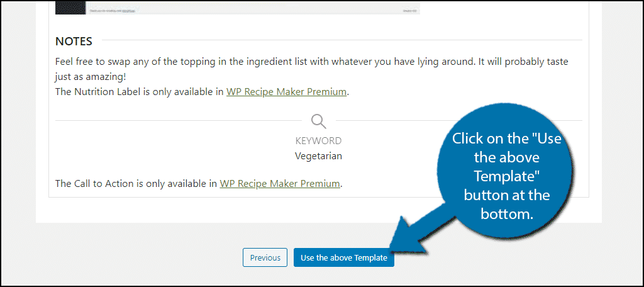
Task: Click the divider line left of magnifier icon
Action: [178, 120]
